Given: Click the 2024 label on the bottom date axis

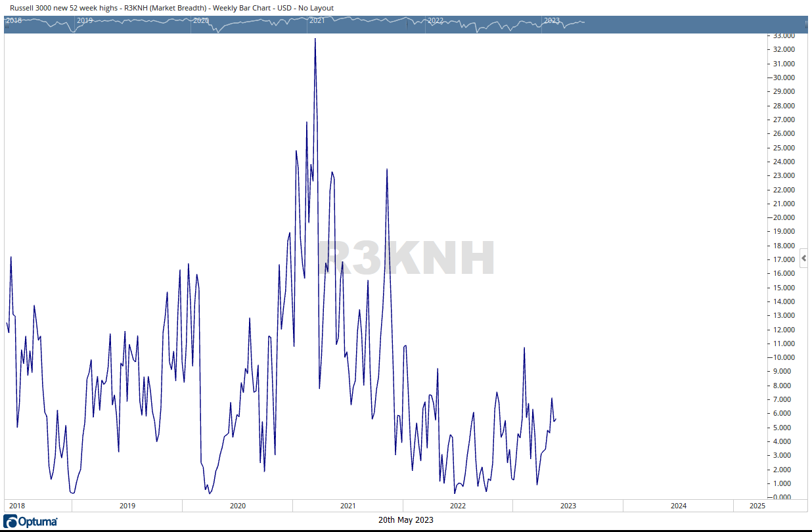Looking at the screenshot, I should point(679,505).
